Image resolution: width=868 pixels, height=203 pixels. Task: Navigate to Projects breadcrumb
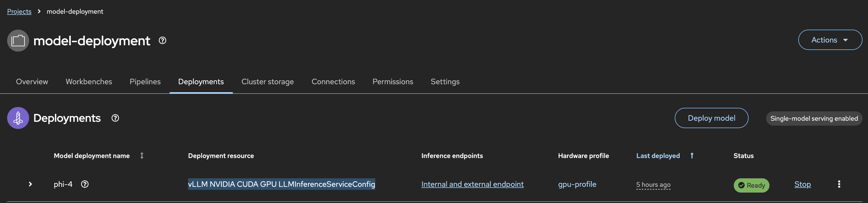[19, 12]
